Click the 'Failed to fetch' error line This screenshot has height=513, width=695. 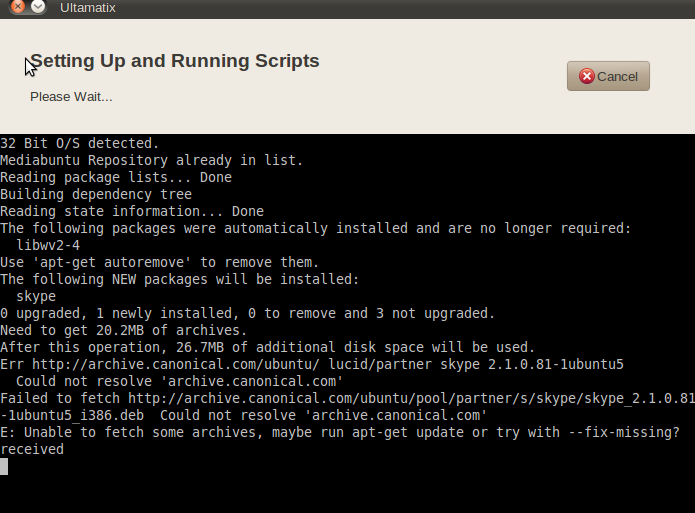(x=348, y=398)
